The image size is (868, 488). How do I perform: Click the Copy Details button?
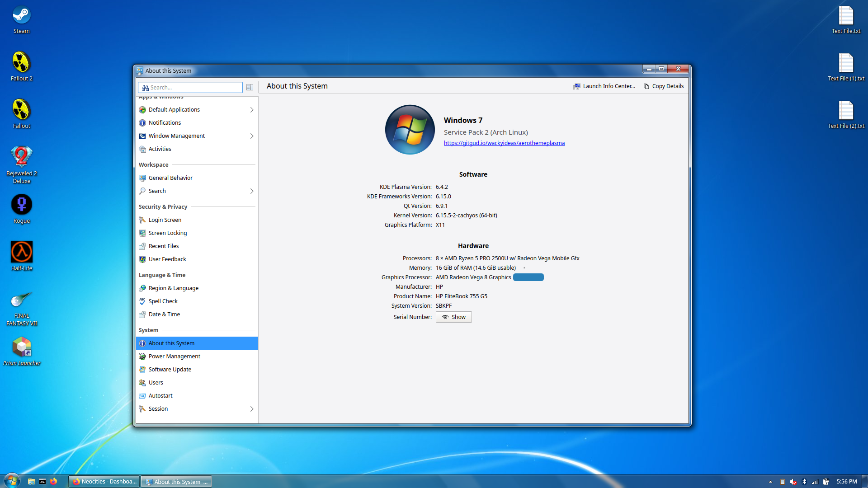coord(663,86)
